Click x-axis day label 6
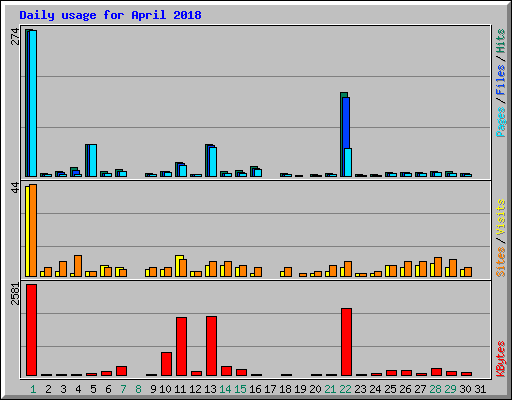Image resolution: width=512 pixels, height=400 pixels. pos(108,389)
